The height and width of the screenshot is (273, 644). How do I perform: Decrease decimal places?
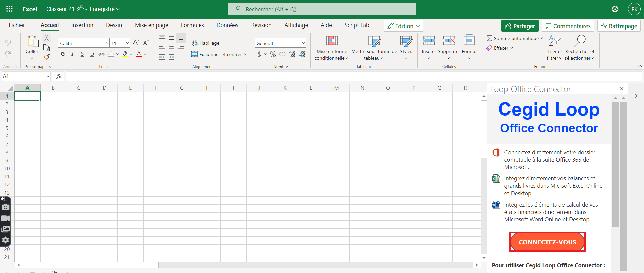(302, 54)
